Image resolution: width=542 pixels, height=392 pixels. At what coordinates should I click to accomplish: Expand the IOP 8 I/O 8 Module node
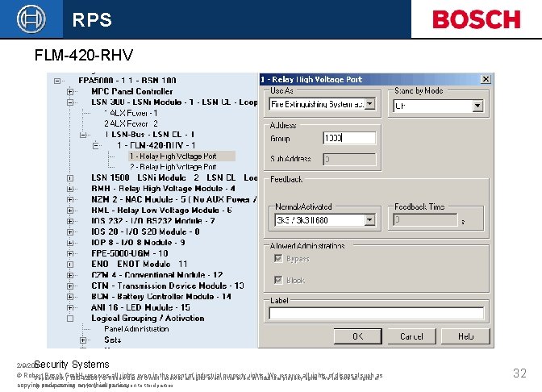(70, 243)
